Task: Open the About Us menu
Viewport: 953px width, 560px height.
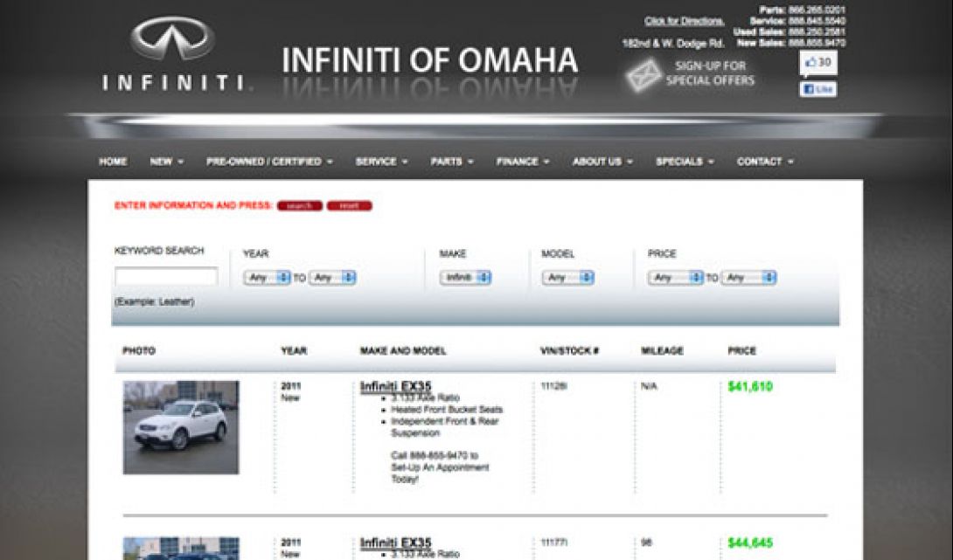Action: tap(602, 162)
